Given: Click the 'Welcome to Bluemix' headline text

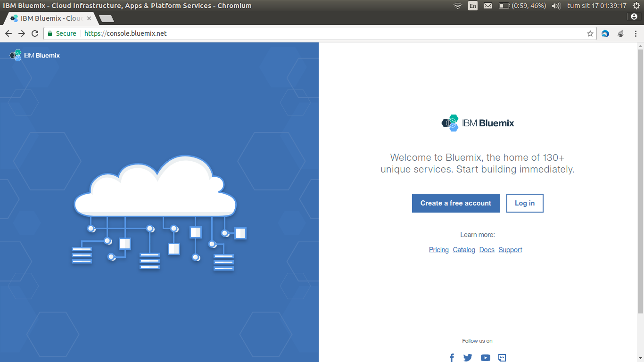Looking at the screenshot, I should tap(478, 163).
